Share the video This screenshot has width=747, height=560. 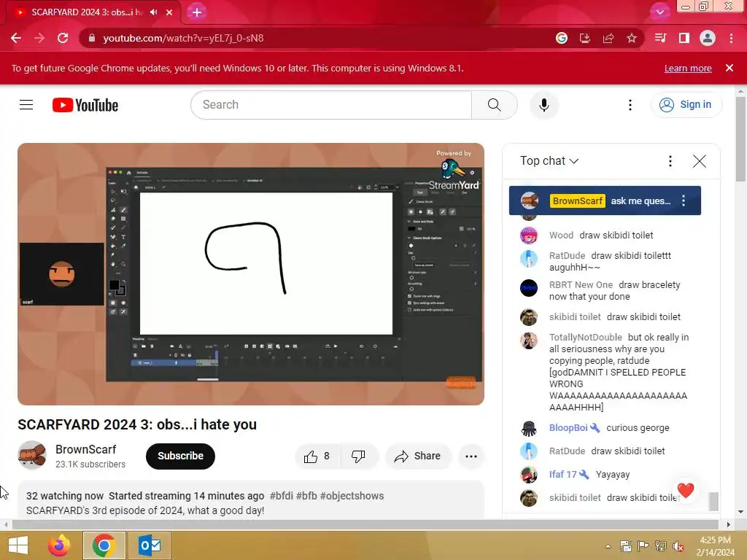pyautogui.click(x=417, y=456)
